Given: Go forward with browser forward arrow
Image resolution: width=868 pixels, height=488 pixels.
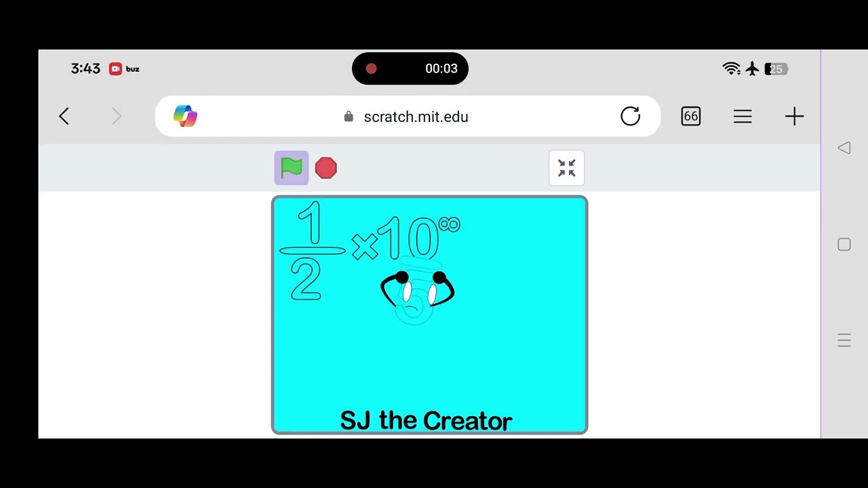Looking at the screenshot, I should pyautogui.click(x=116, y=117).
